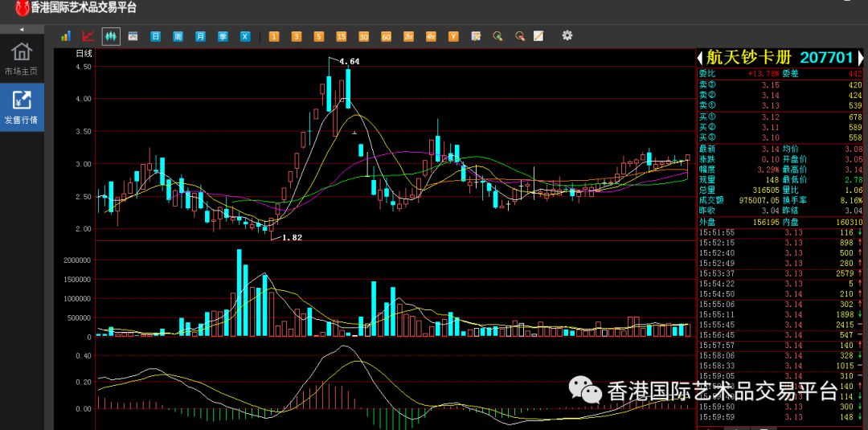Open 发售行情 sales quotes section

tap(22, 107)
